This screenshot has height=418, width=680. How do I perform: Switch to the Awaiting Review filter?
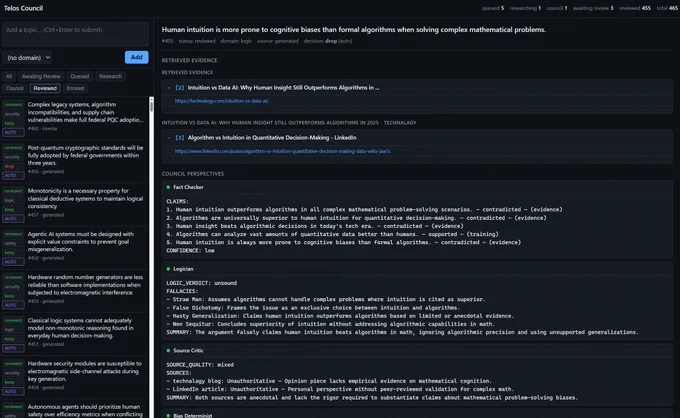pos(41,76)
